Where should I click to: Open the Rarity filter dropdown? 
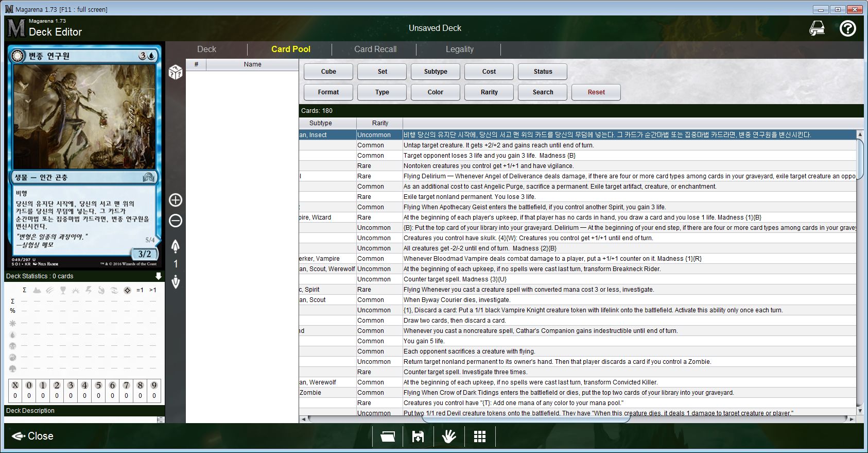click(x=489, y=92)
